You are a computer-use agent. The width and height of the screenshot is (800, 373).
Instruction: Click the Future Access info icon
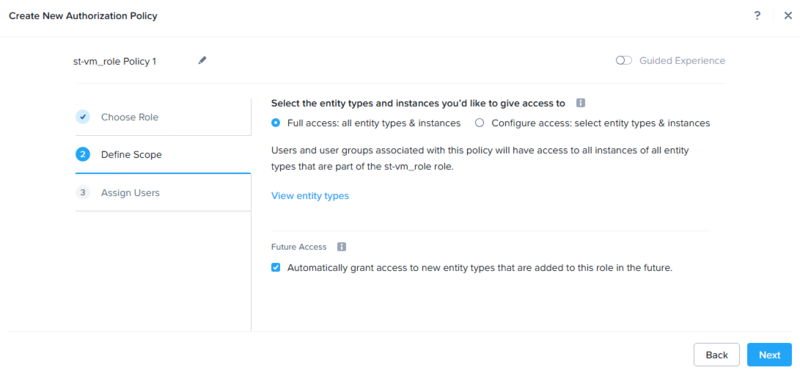pyautogui.click(x=342, y=247)
